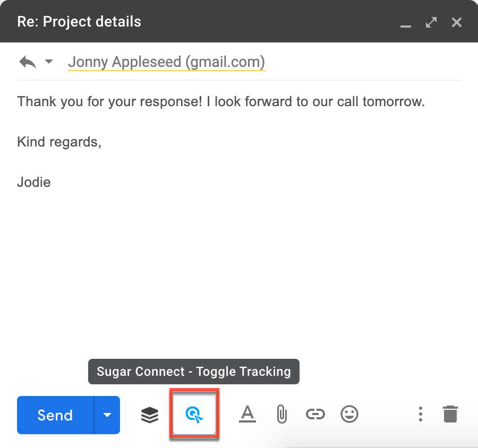478x448 pixels.
Task: Click on the 'Kind regards,' line
Action: [59, 142]
